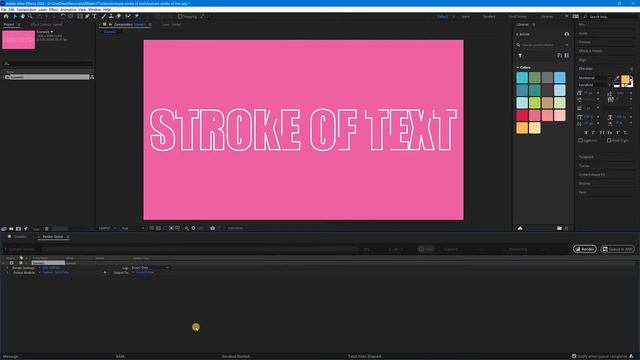Click the Home icon in the toolbar
Viewport: 640px width, 360px height.
tap(6, 16)
